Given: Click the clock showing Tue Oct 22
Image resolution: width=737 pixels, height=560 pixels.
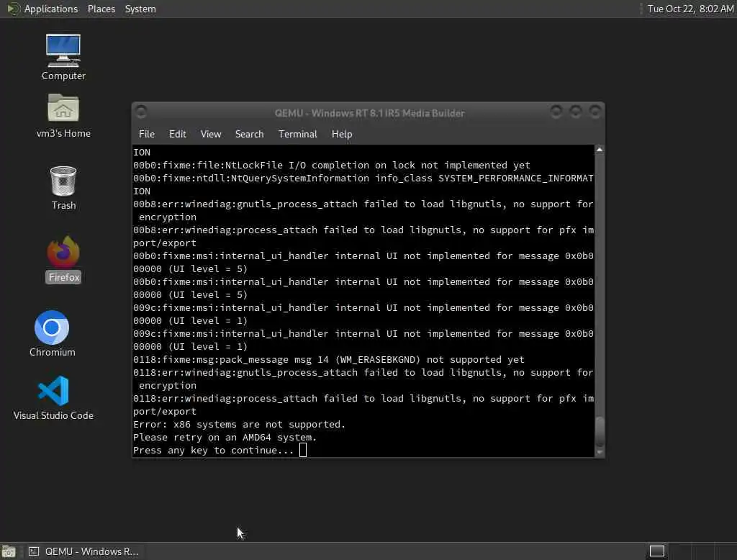Looking at the screenshot, I should click(x=690, y=9).
